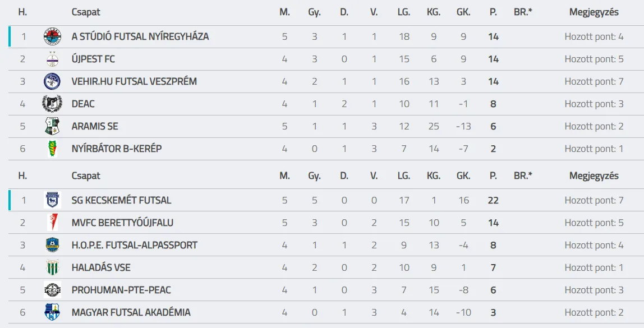Click the MVFC Berettyóújfalu crest
This screenshot has height=328, width=644.
pos(52,223)
